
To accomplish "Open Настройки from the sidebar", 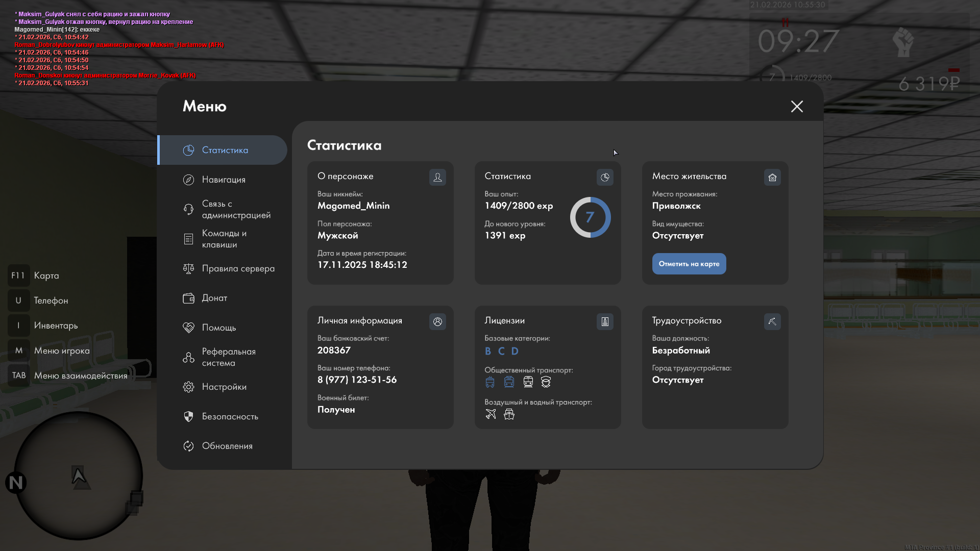I will point(224,387).
